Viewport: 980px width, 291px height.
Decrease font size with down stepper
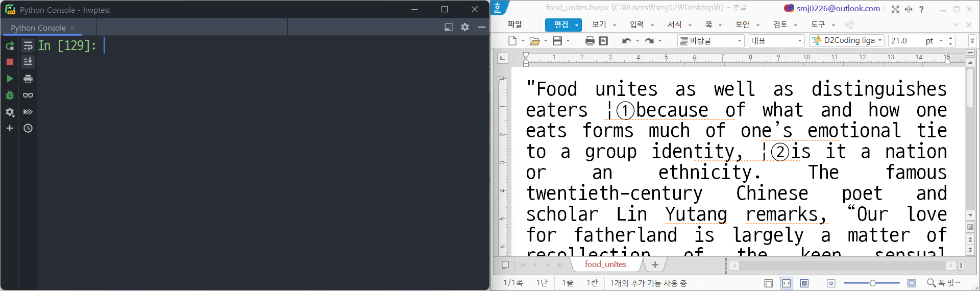click(950, 44)
